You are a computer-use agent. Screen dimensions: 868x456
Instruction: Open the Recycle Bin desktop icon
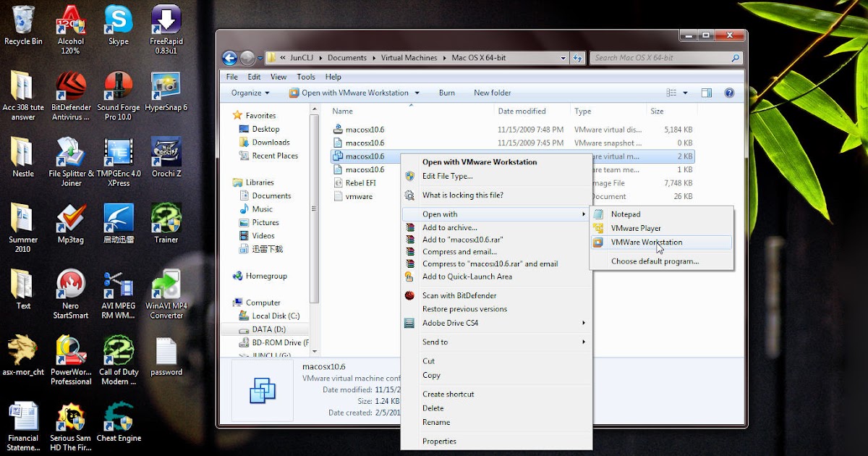(x=23, y=26)
